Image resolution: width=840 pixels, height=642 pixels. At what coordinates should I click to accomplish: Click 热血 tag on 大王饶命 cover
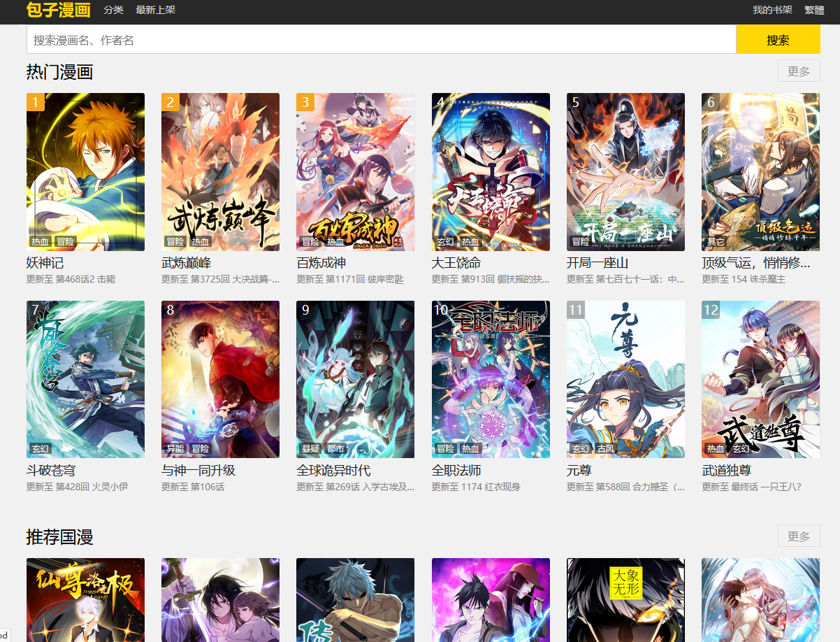coord(470,241)
